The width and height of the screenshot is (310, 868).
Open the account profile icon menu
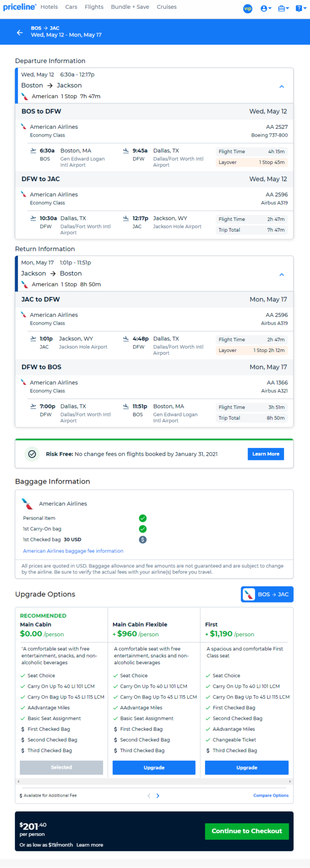pyautogui.click(x=266, y=8)
